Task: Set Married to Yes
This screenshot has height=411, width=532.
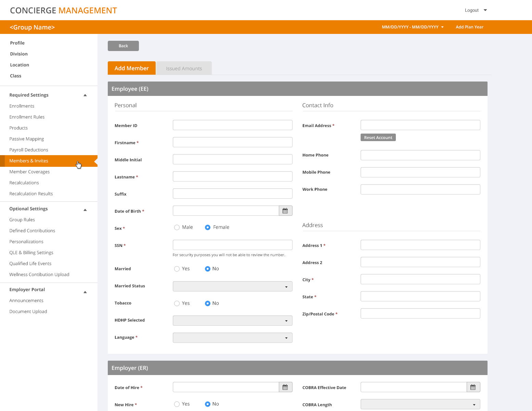Action: (177, 269)
